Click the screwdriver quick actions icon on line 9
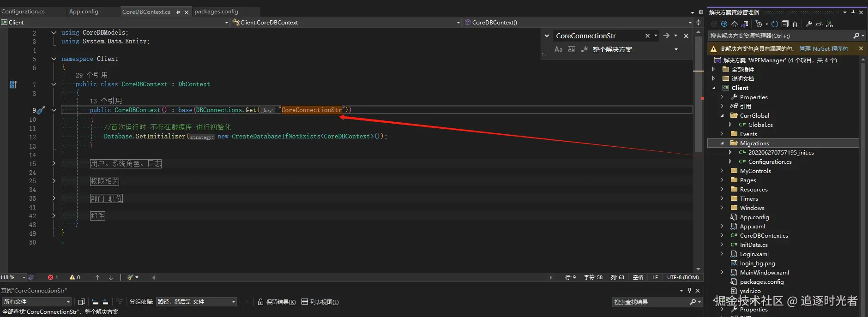The image size is (868, 317). 41,110
